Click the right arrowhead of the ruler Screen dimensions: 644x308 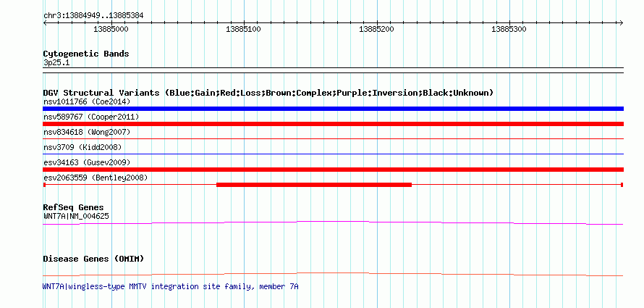coord(621,22)
